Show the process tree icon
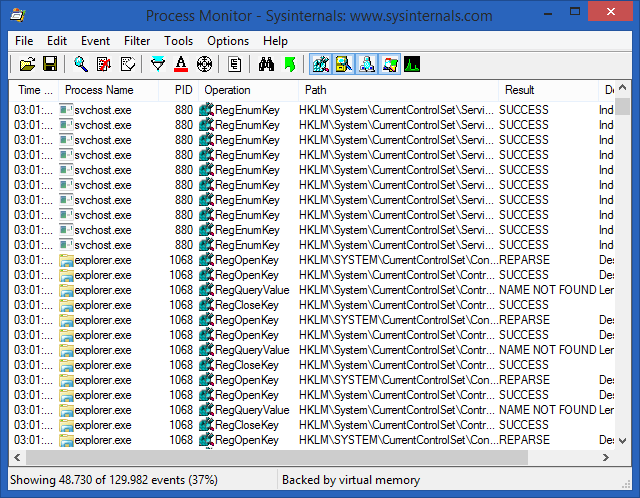640x498 pixels. pos(235,64)
